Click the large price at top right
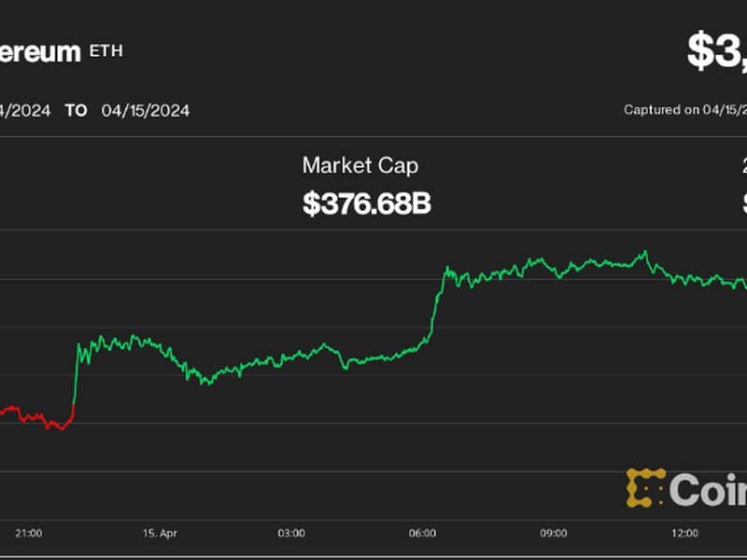747x560 pixels. tap(716, 53)
